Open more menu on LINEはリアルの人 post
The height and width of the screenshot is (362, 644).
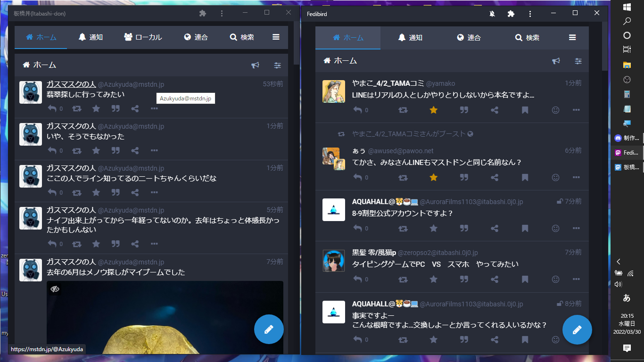click(x=576, y=110)
